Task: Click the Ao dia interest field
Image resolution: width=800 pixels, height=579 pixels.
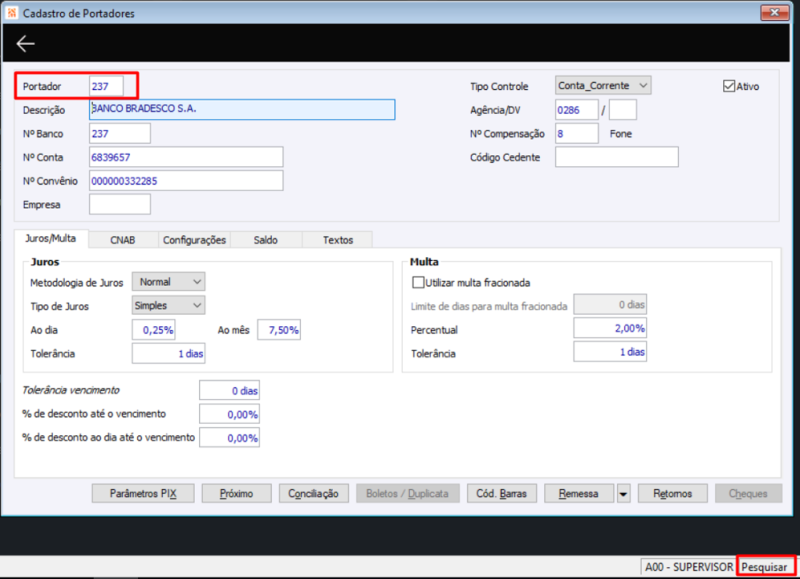Action: click(154, 330)
